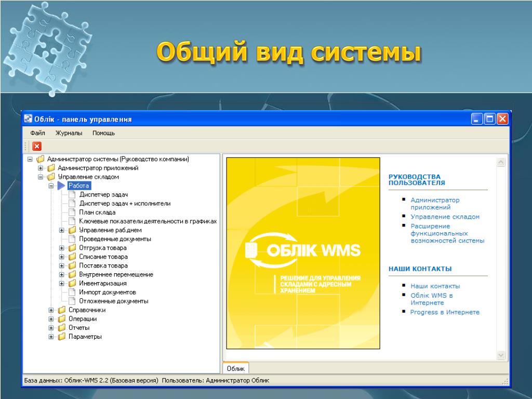Click folder icon beside Отгрузка товара
The width and height of the screenshot is (532, 399).
pyautogui.click(x=72, y=248)
